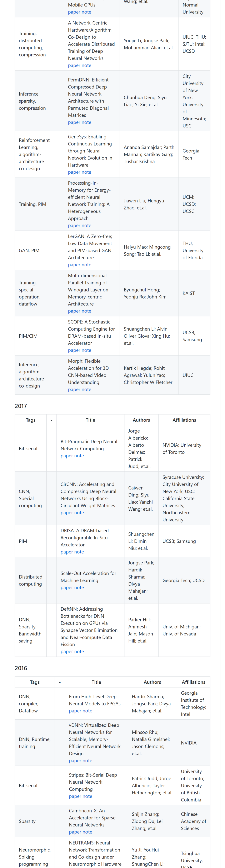Image resolution: width=225 pixels, height=868 pixels.
Task: Select the 'Sparsity' tag cell for Cambricon-X
Action: (35, 821)
